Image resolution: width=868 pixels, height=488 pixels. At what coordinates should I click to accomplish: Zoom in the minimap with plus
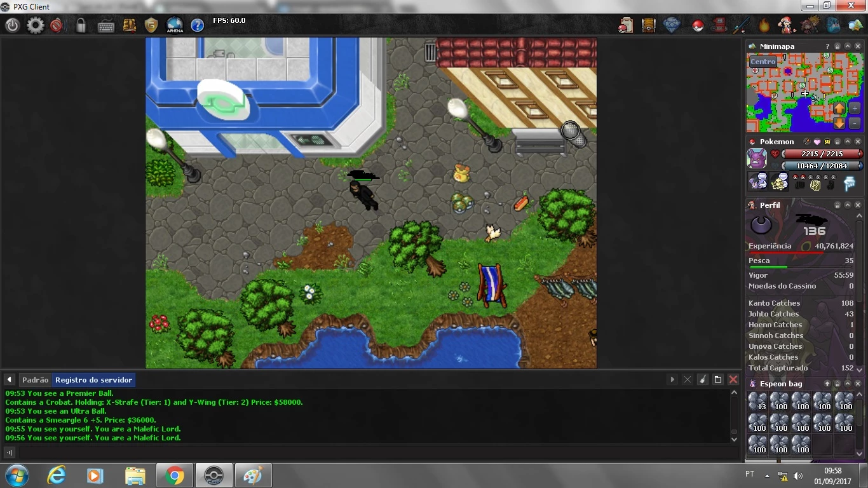(x=855, y=108)
